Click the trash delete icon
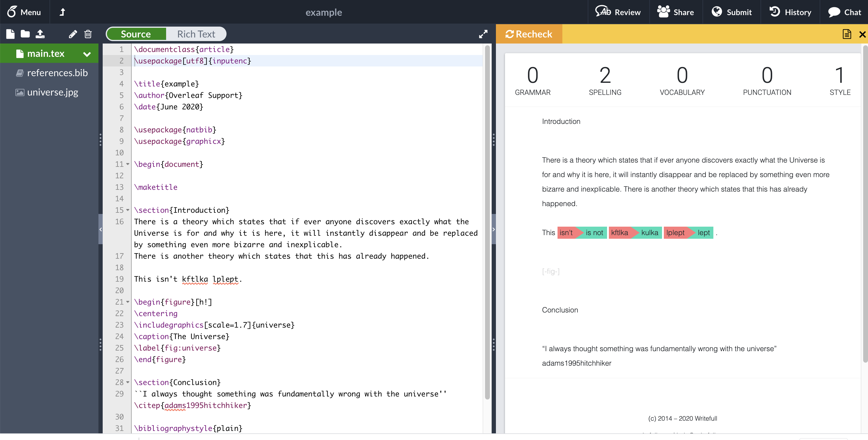This screenshot has height=440, width=868. click(88, 34)
